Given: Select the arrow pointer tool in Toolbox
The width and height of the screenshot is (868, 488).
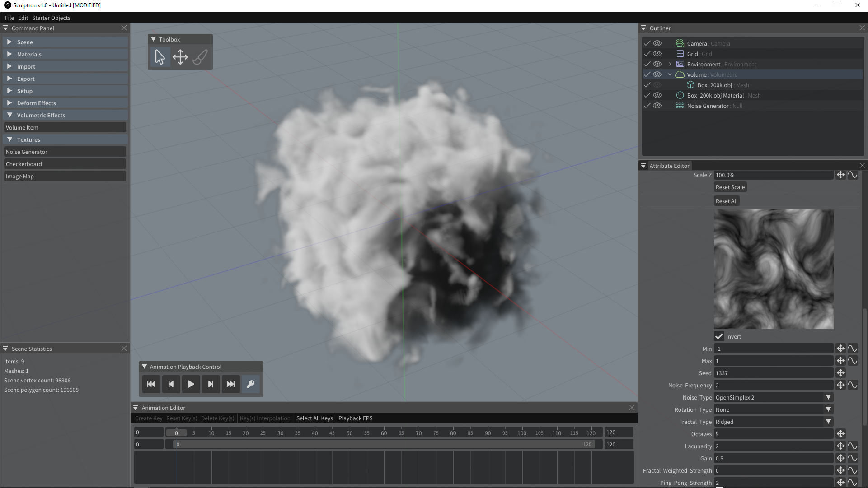Looking at the screenshot, I should click(x=160, y=57).
